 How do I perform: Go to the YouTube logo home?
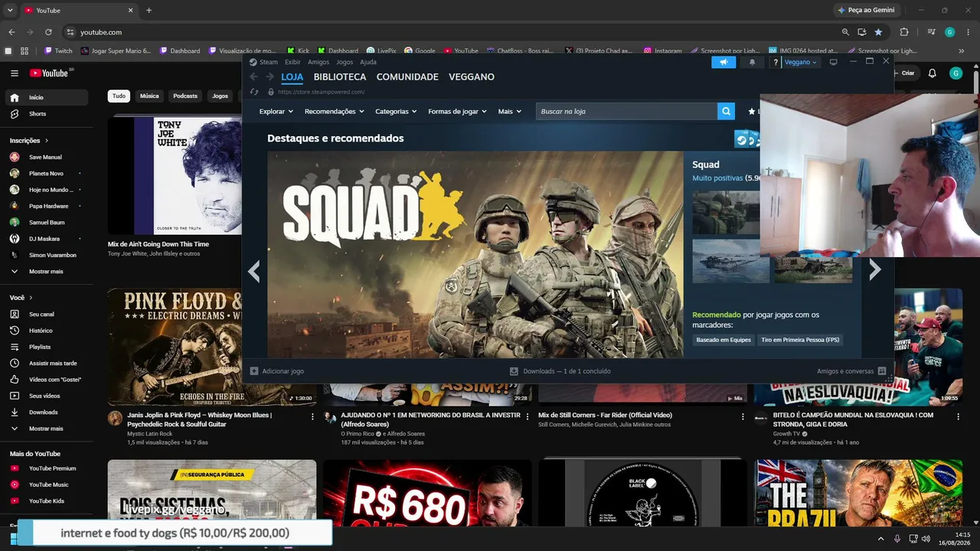point(50,73)
